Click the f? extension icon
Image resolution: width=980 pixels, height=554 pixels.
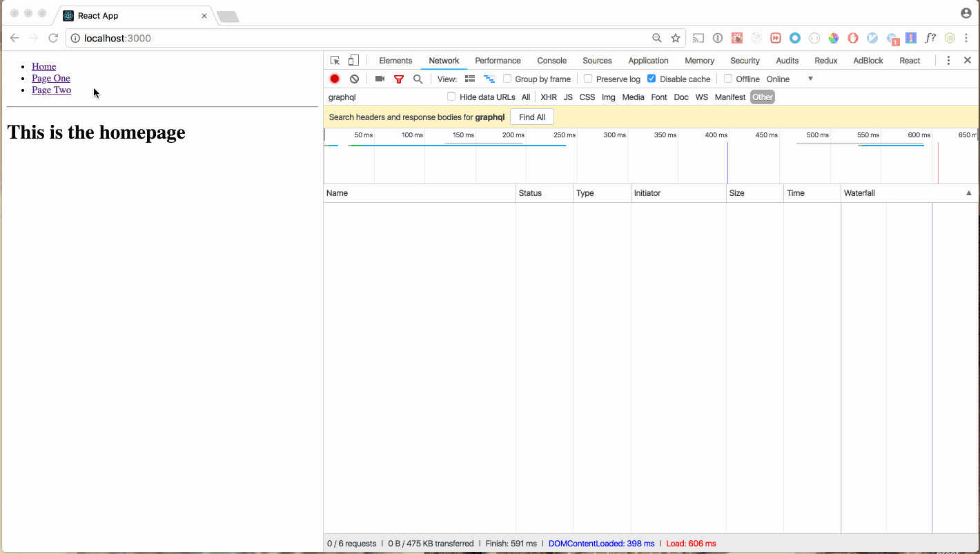pos(930,38)
